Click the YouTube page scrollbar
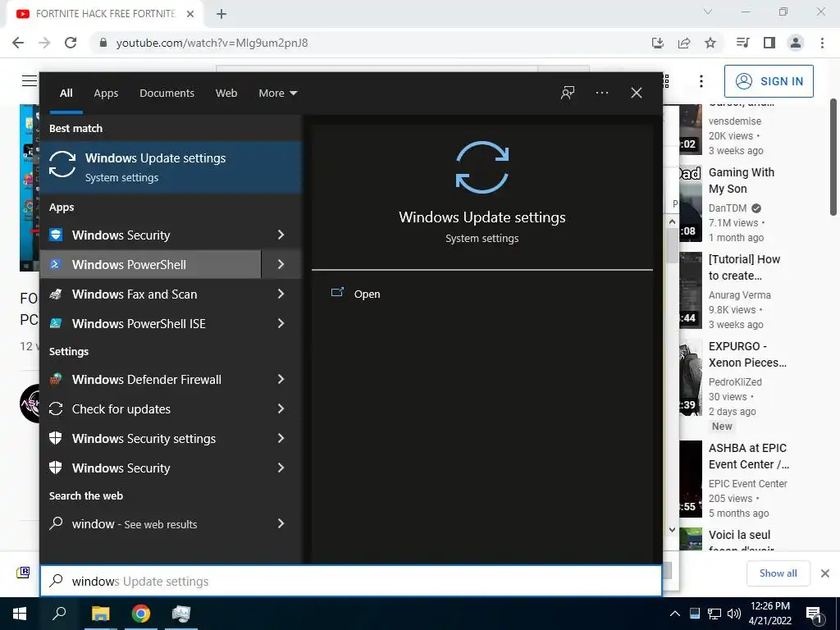The height and width of the screenshot is (630, 840). click(x=833, y=157)
